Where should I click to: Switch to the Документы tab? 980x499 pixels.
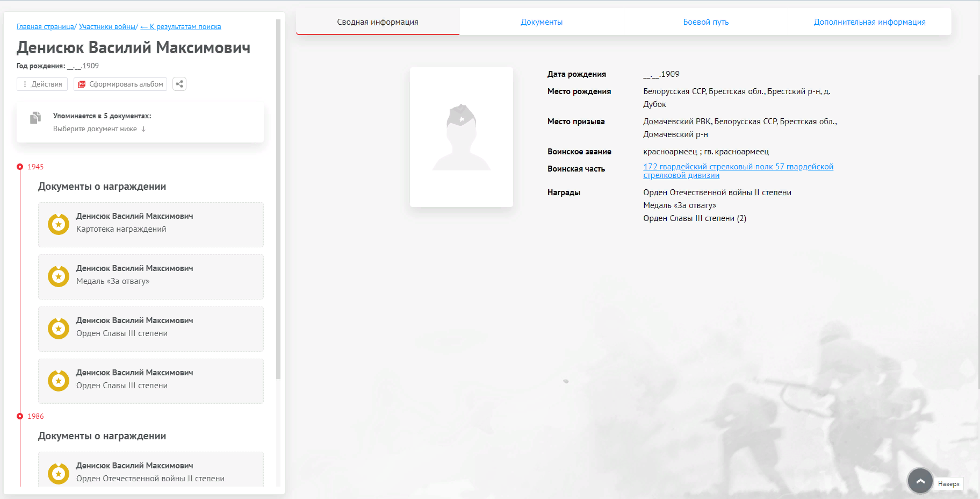tap(541, 22)
